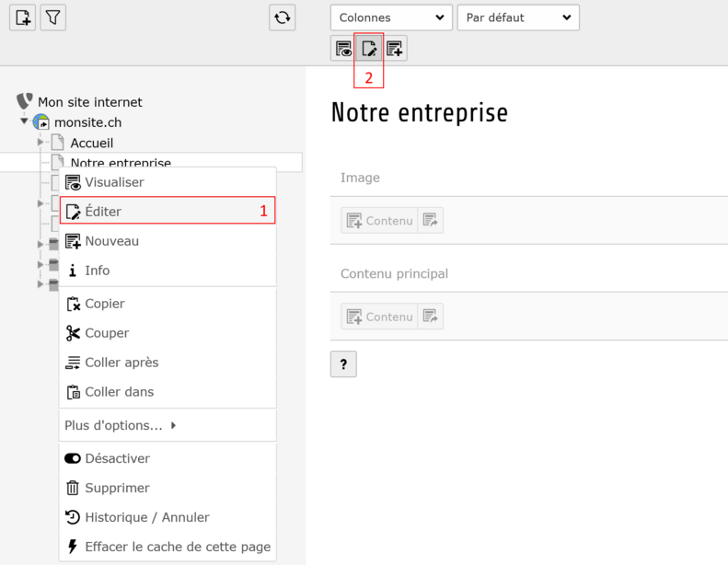Choose Éditer from the context menu

tap(103, 212)
